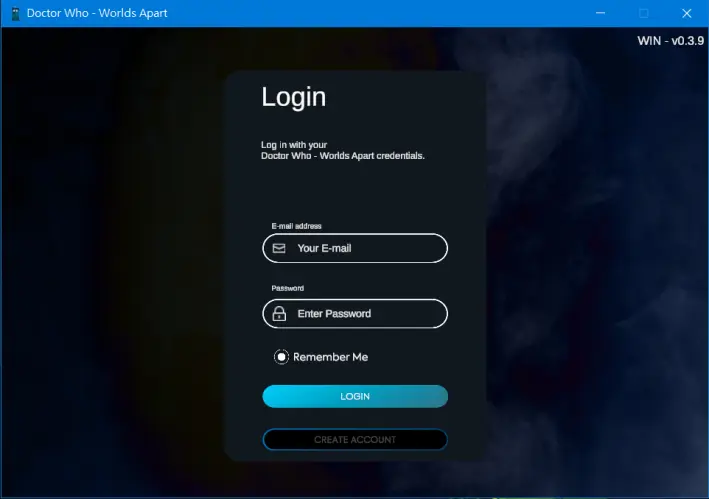
Task: Click the Login heading
Action: coord(294,97)
